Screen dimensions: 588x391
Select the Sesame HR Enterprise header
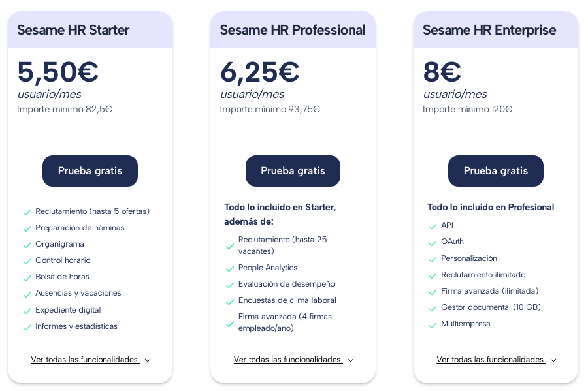click(x=490, y=30)
